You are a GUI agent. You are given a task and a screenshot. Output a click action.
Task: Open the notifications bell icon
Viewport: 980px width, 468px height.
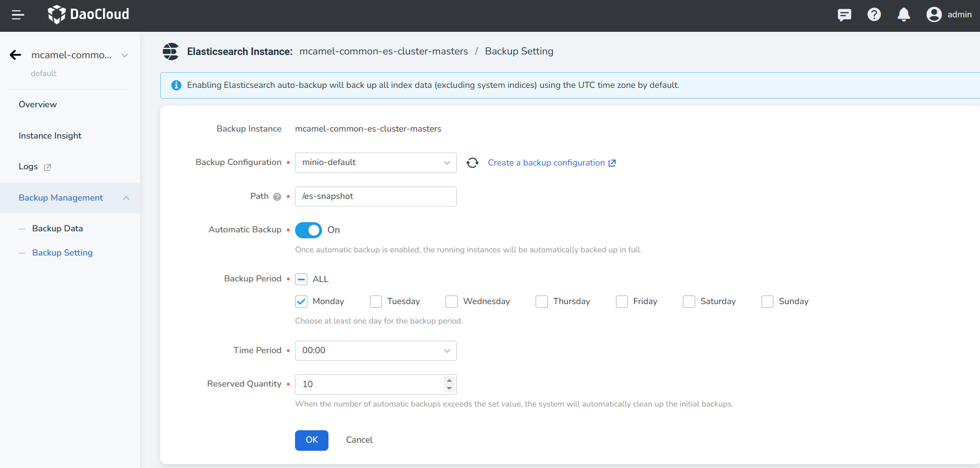click(x=903, y=15)
